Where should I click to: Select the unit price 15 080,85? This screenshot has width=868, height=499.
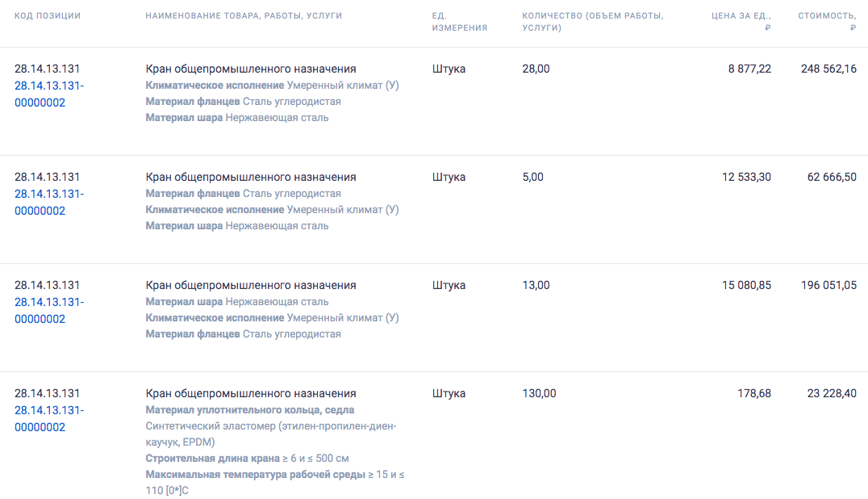pyautogui.click(x=746, y=285)
